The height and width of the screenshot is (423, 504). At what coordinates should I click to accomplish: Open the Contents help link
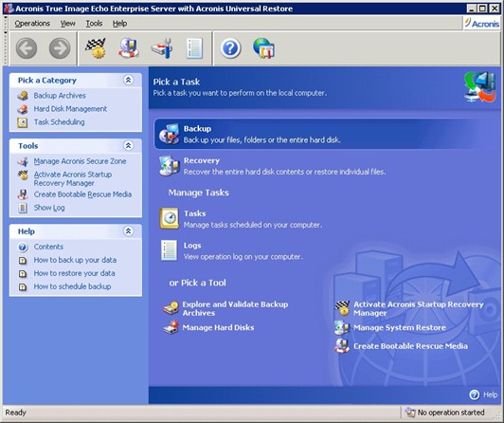48,247
